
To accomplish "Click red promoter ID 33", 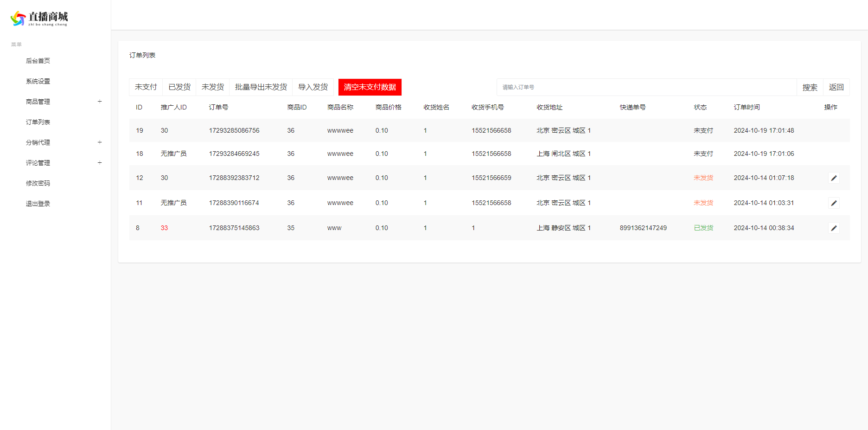I will (x=164, y=228).
